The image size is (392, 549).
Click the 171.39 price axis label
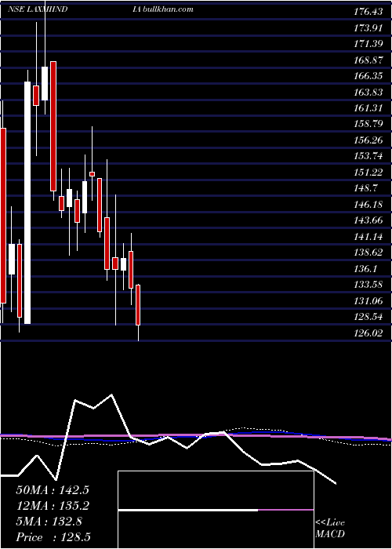click(368, 44)
